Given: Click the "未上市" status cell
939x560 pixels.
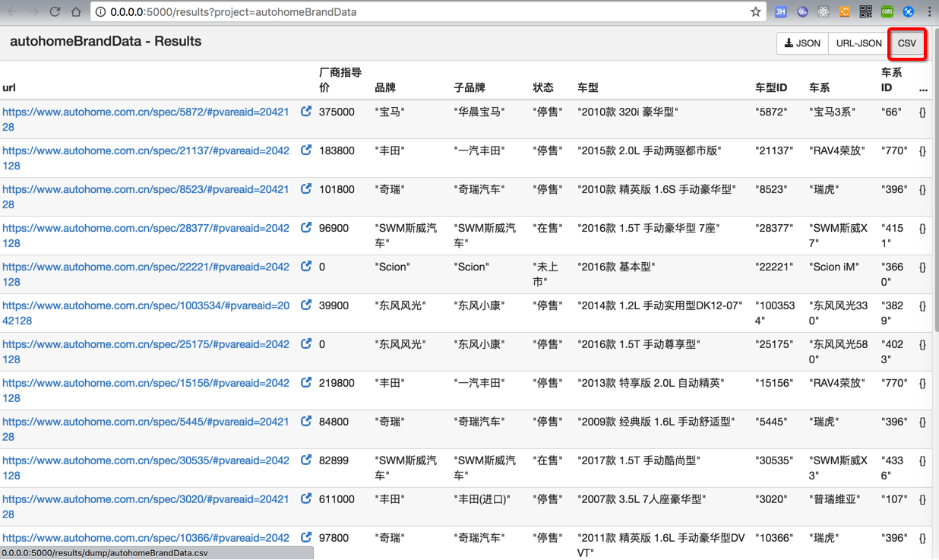Looking at the screenshot, I should pos(545,274).
